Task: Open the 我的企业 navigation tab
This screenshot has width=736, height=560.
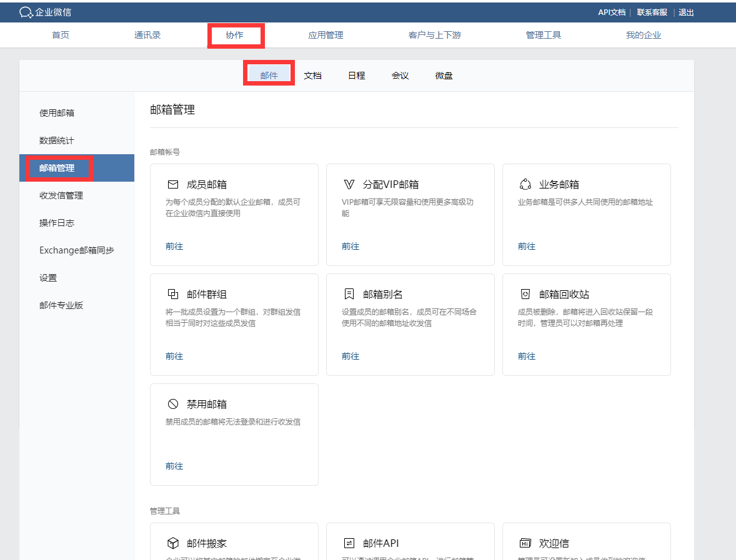Action: pos(644,35)
